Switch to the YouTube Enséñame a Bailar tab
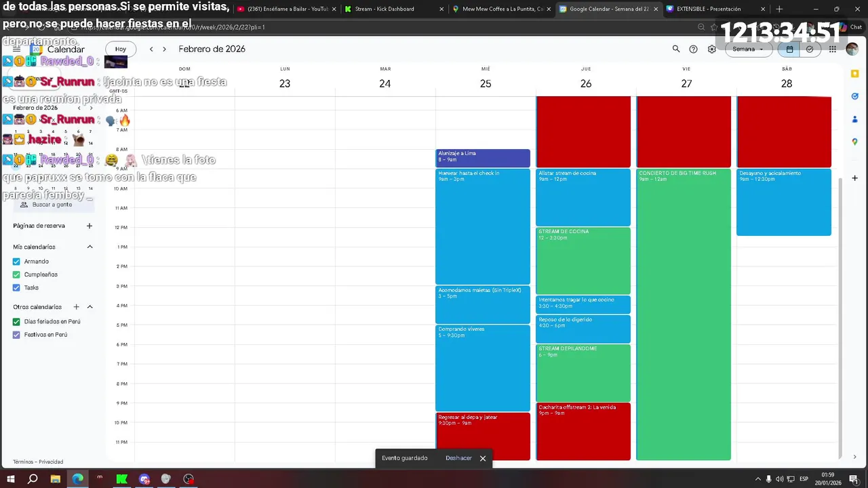Image resolution: width=868 pixels, height=488 pixels. point(287,9)
